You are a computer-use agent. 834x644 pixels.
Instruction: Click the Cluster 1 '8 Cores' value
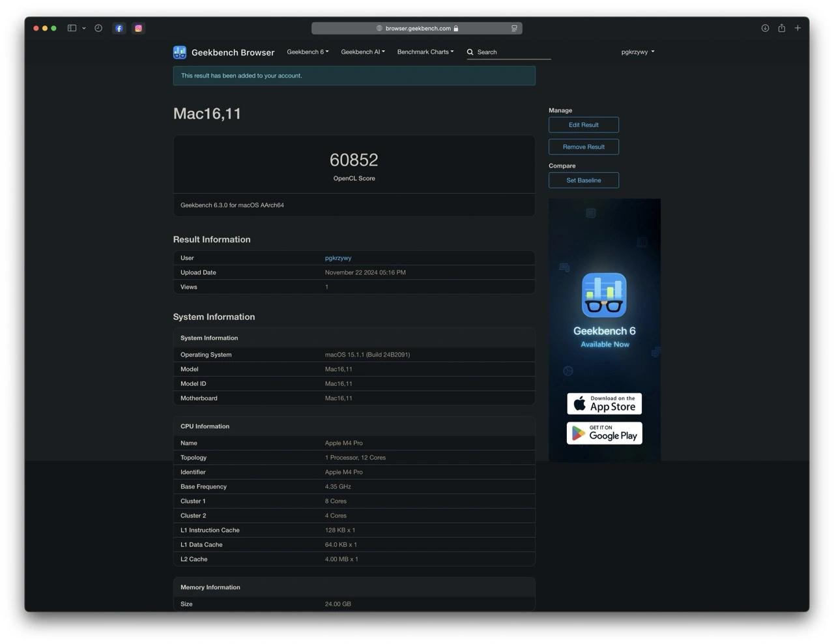click(x=336, y=501)
